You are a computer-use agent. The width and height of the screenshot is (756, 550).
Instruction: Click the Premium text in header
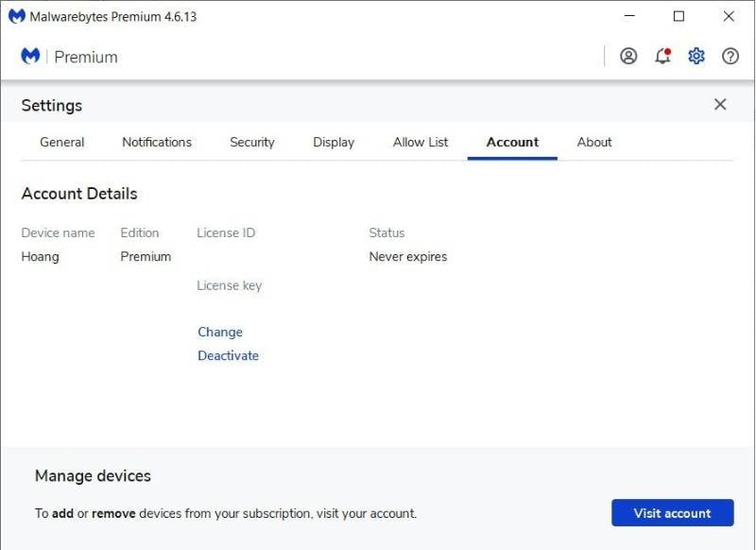click(x=86, y=57)
